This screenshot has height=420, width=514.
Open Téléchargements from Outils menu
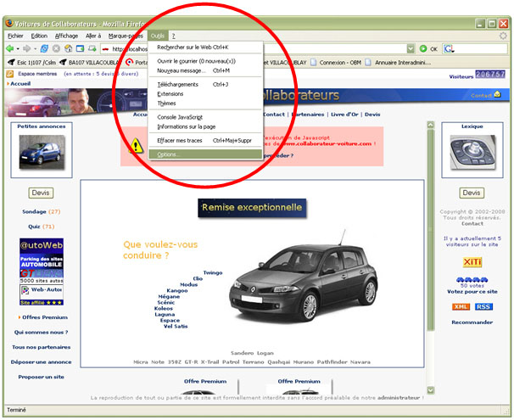(205, 84)
